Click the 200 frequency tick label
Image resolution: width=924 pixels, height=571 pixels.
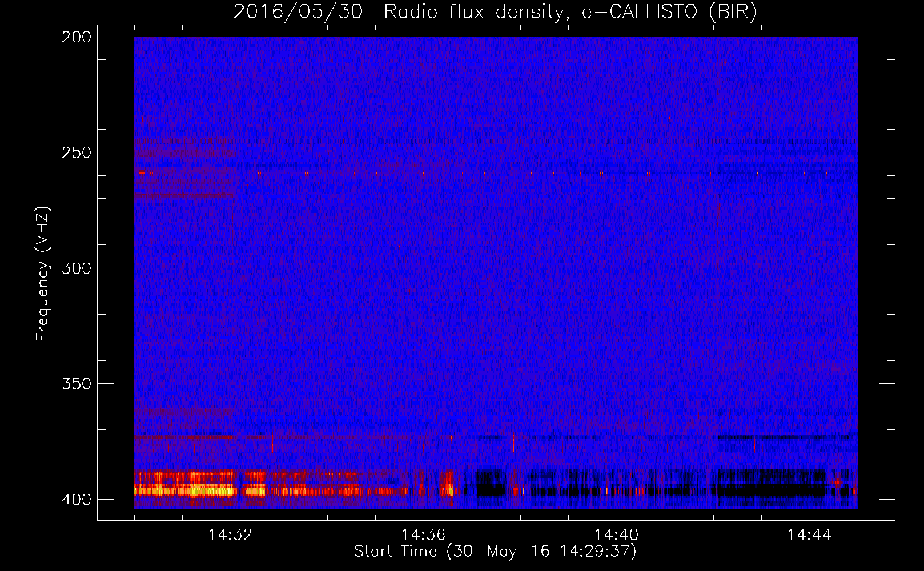click(x=76, y=37)
